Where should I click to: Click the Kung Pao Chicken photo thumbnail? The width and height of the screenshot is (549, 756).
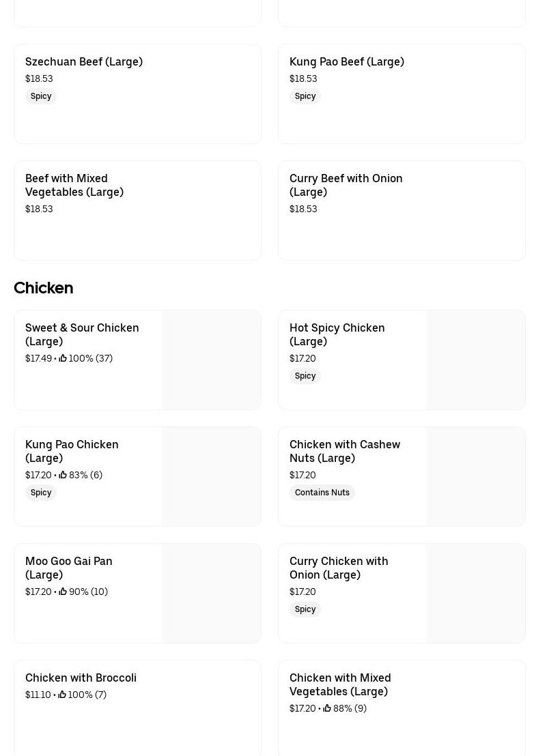coord(212,477)
